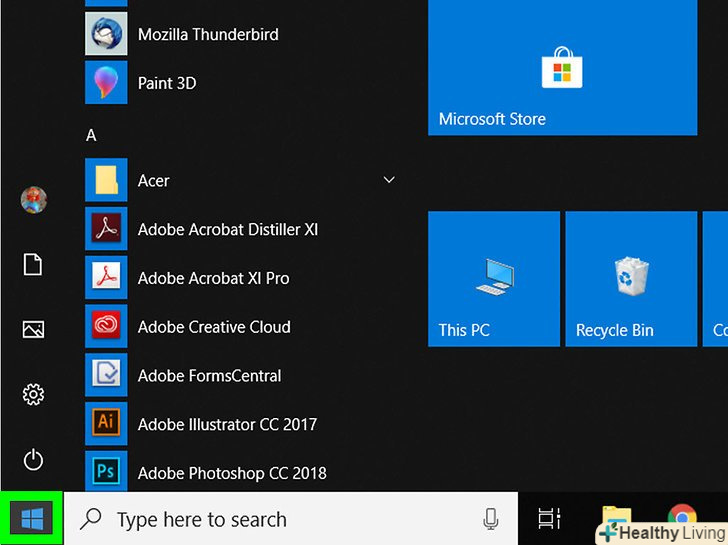Viewport: 728px width, 545px height.
Task: Open Adobe Acrobat XI Pro
Action: pos(213,278)
